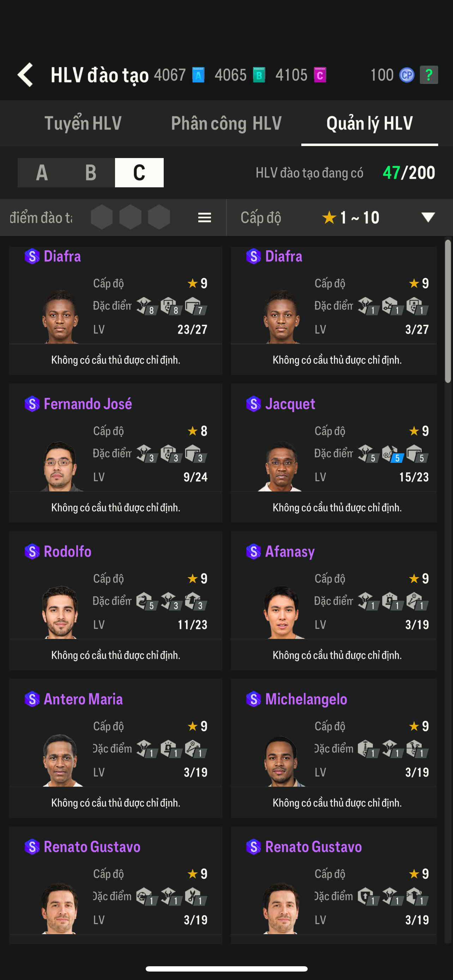Open the green question mark help

coord(429,74)
